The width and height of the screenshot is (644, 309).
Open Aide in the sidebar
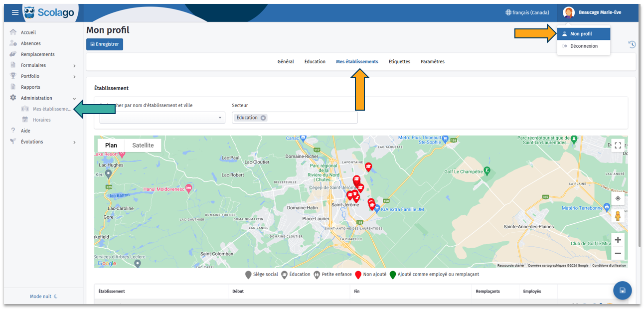coord(25,131)
